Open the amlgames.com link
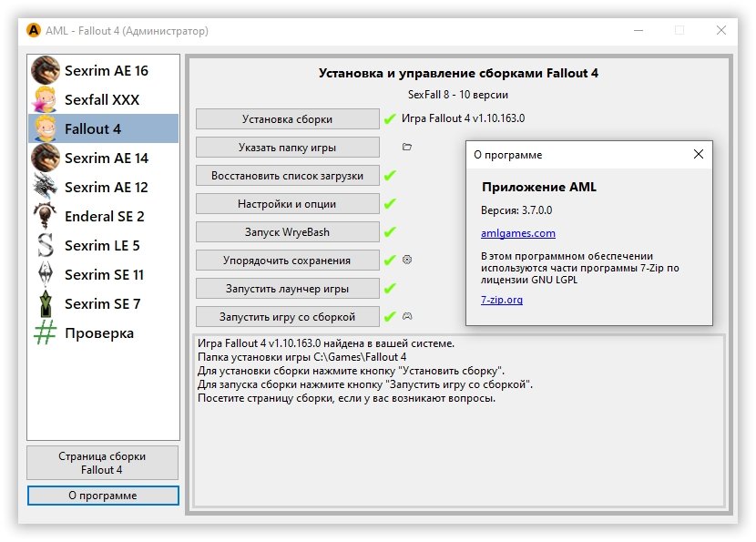Image resolution: width=756 pixels, height=542 pixels. (x=518, y=233)
